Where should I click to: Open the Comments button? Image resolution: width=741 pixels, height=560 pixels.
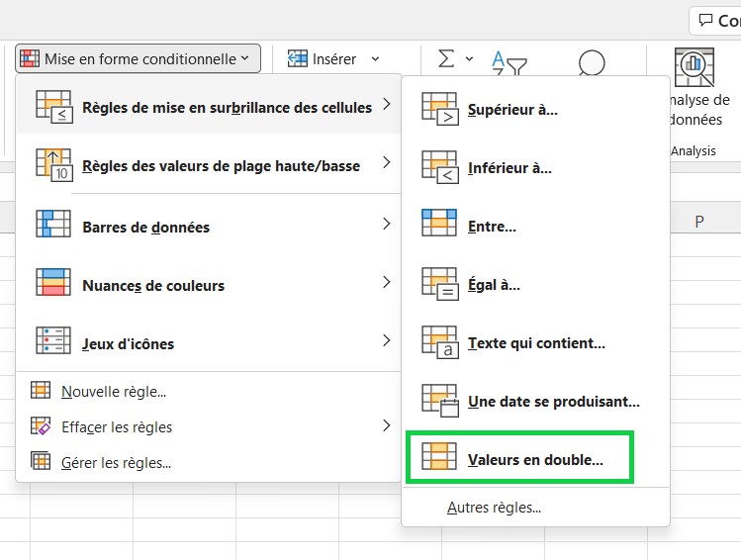[x=715, y=21]
